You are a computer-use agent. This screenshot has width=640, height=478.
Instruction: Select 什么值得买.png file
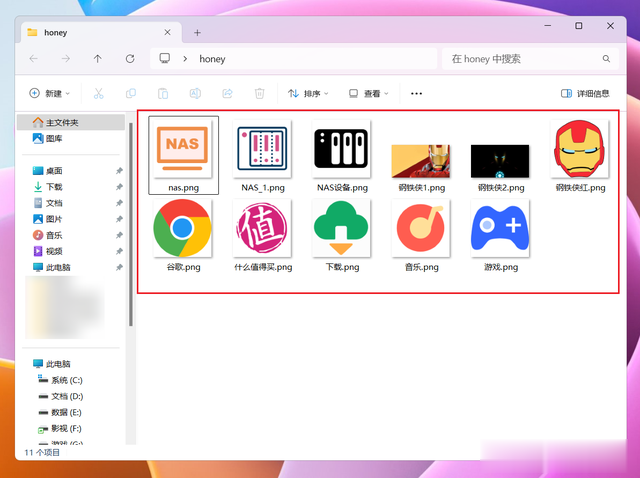(262, 235)
